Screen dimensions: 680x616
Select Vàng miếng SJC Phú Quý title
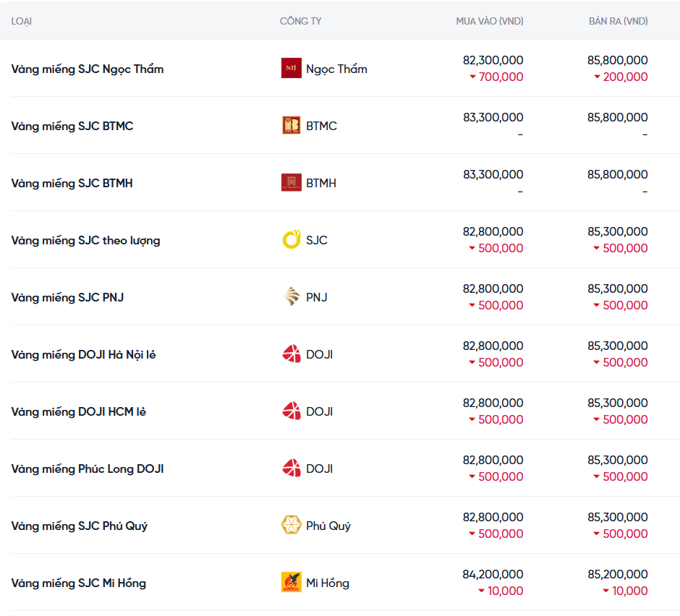80,526
